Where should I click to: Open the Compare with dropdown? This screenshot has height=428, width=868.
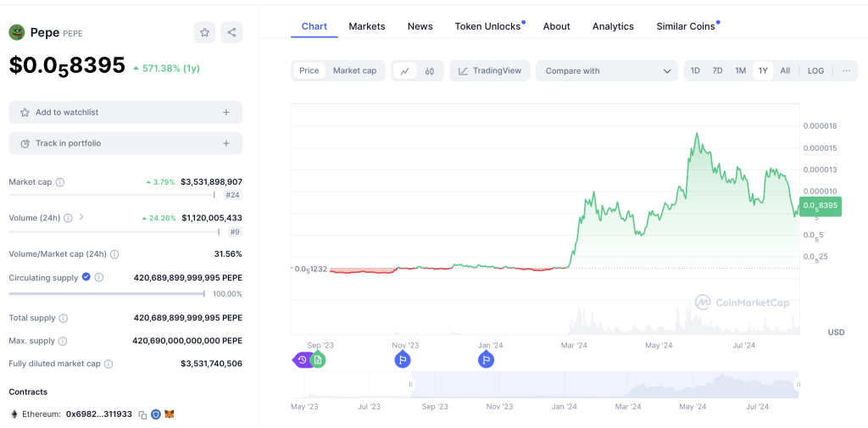pyautogui.click(x=607, y=71)
